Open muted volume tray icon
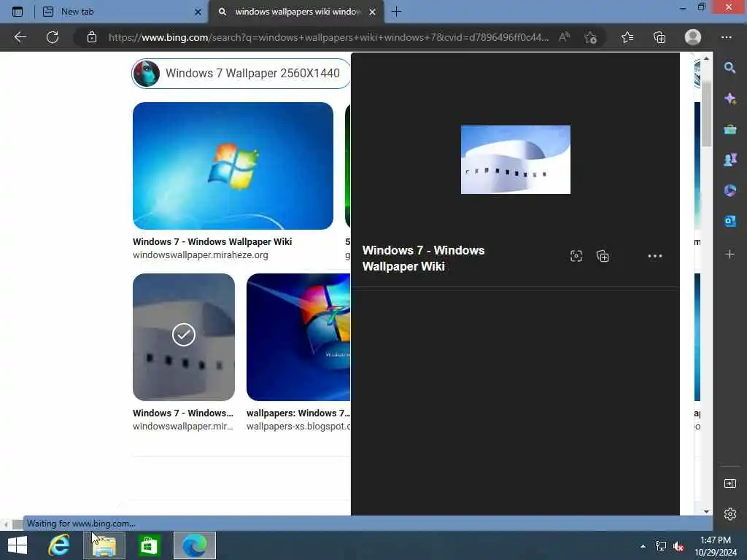 [x=678, y=546]
